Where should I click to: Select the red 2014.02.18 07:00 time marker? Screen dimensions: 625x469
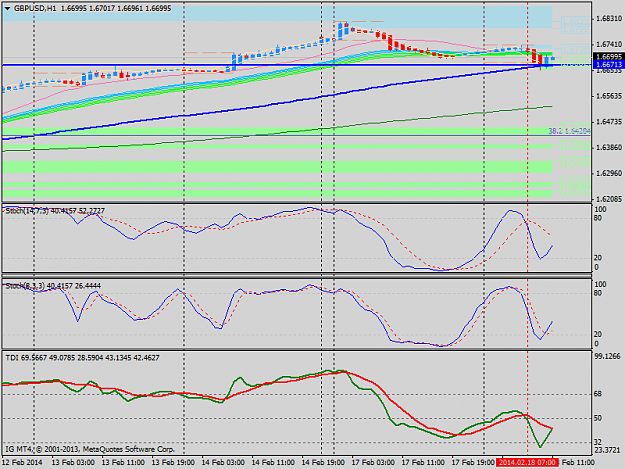[x=527, y=462]
